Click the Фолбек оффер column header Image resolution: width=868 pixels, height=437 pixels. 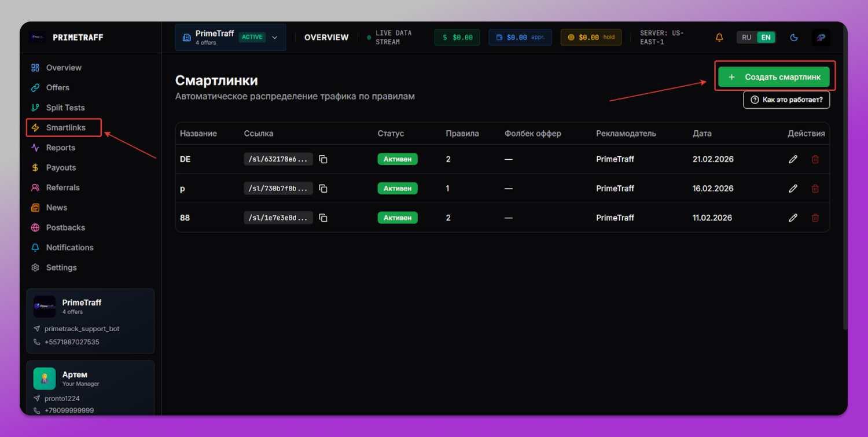(533, 134)
